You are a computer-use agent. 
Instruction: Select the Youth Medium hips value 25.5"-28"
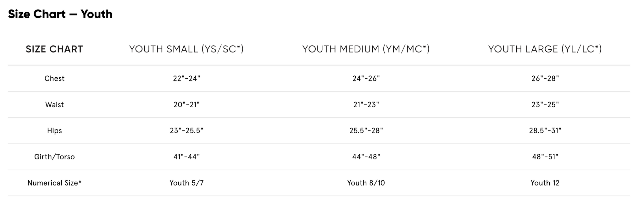[x=366, y=131]
